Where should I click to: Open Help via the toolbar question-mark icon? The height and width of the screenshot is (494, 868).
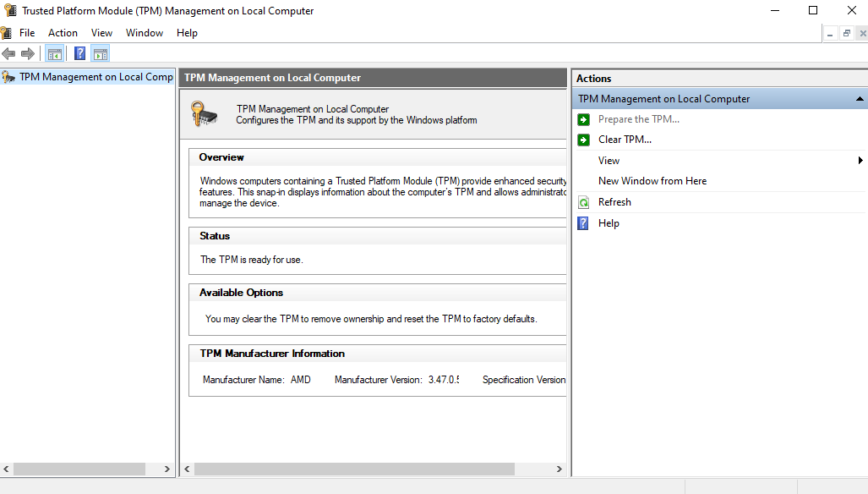coord(79,54)
